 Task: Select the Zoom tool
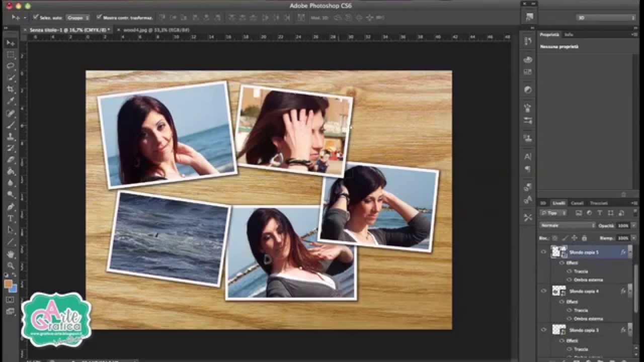point(11,265)
